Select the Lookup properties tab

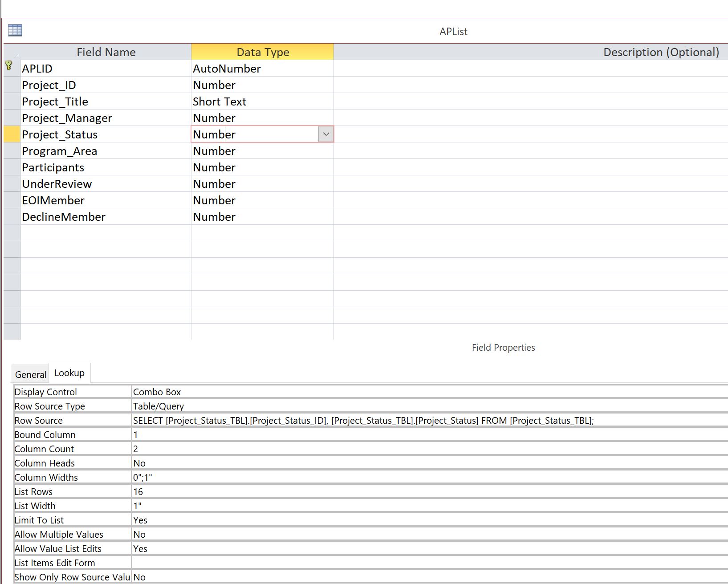[x=69, y=373]
